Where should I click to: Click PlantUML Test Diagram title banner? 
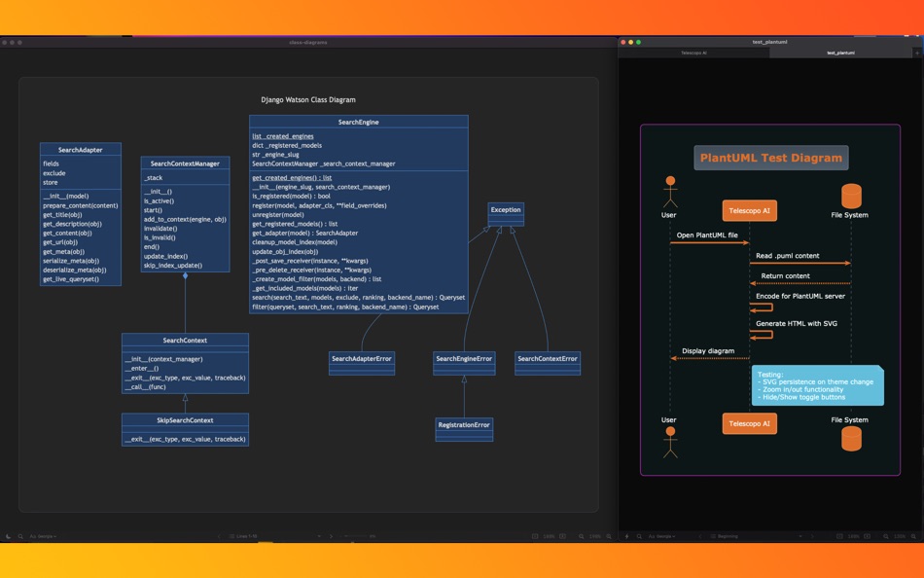[x=770, y=158]
